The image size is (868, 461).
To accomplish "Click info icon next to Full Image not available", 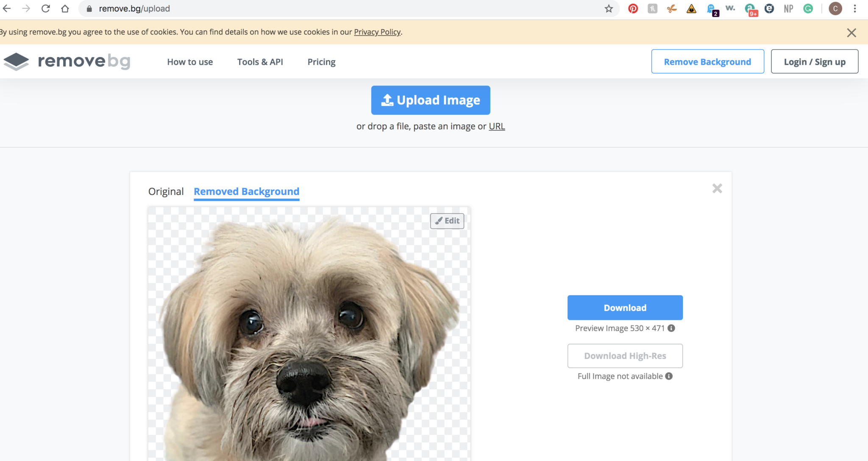I will click(669, 376).
